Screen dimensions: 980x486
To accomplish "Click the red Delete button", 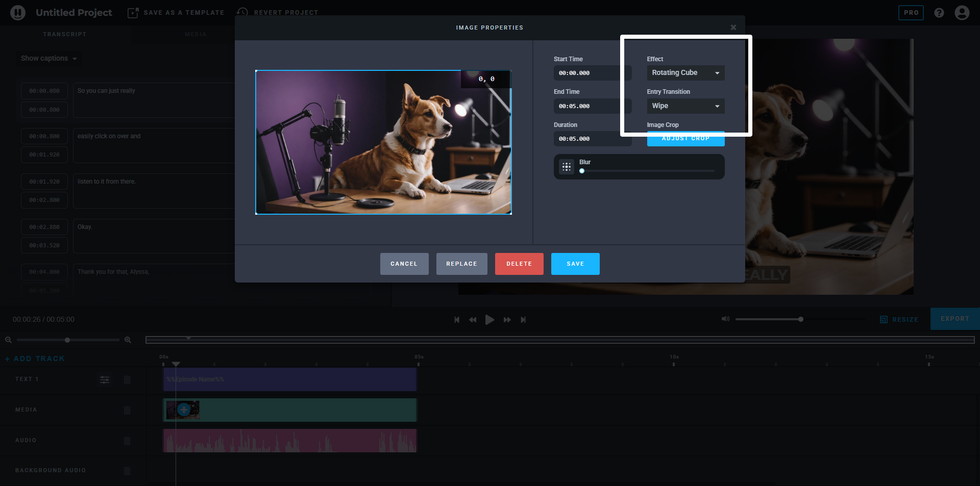I will click(519, 264).
